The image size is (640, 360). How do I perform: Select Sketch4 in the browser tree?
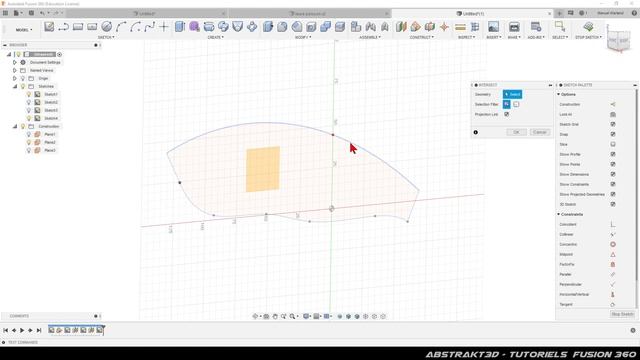coord(51,118)
